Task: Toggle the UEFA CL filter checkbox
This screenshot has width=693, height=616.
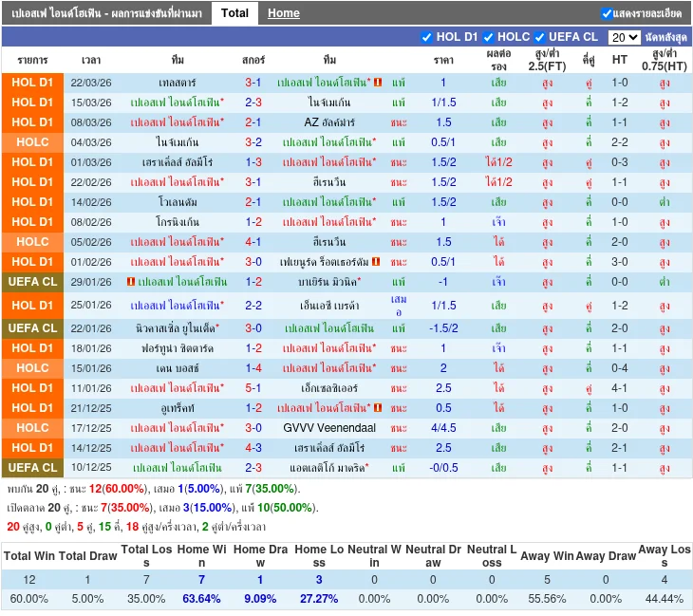Action: [x=540, y=37]
